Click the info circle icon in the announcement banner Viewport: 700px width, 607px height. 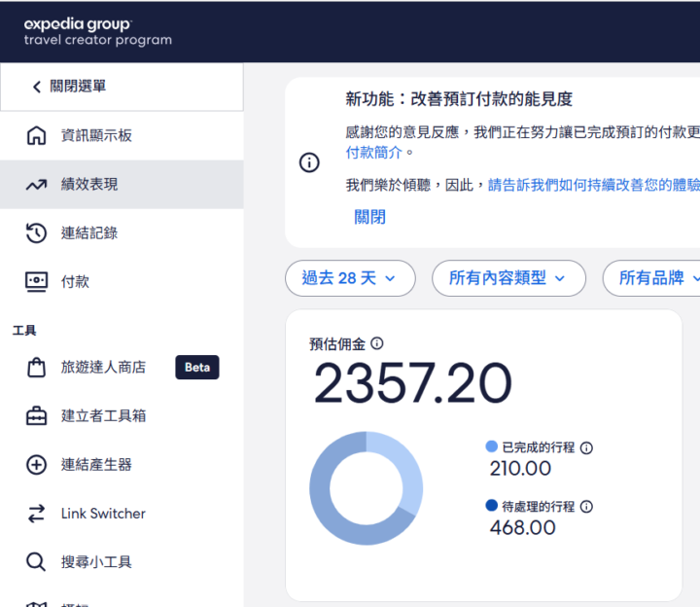[309, 162]
